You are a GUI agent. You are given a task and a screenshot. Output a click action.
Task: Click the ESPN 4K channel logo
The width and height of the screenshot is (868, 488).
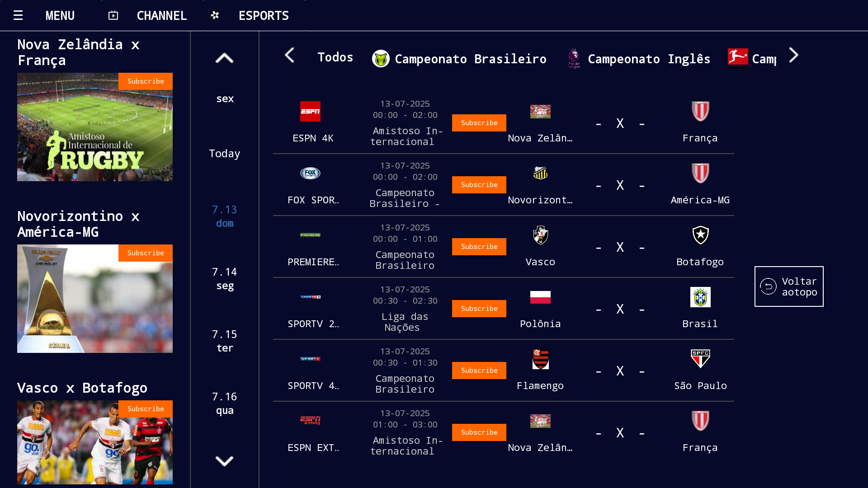pos(310,112)
